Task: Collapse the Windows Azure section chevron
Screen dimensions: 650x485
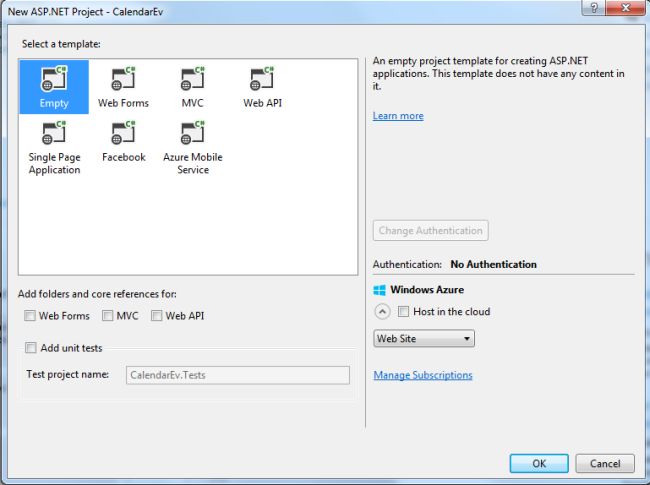Action: point(382,311)
